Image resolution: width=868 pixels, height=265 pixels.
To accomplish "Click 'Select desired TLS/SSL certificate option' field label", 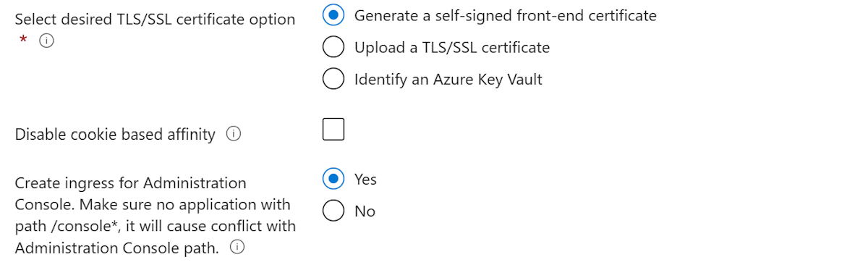I will [155, 20].
